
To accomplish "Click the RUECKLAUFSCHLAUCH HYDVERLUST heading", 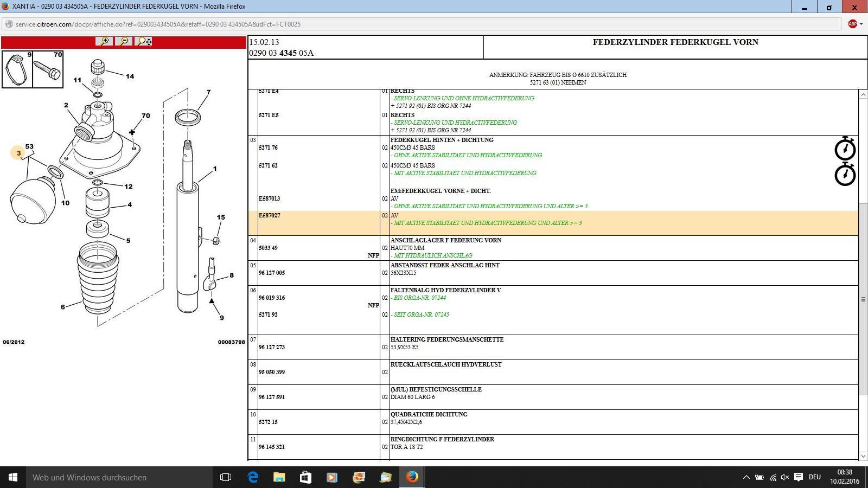I will (x=446, y=364).
